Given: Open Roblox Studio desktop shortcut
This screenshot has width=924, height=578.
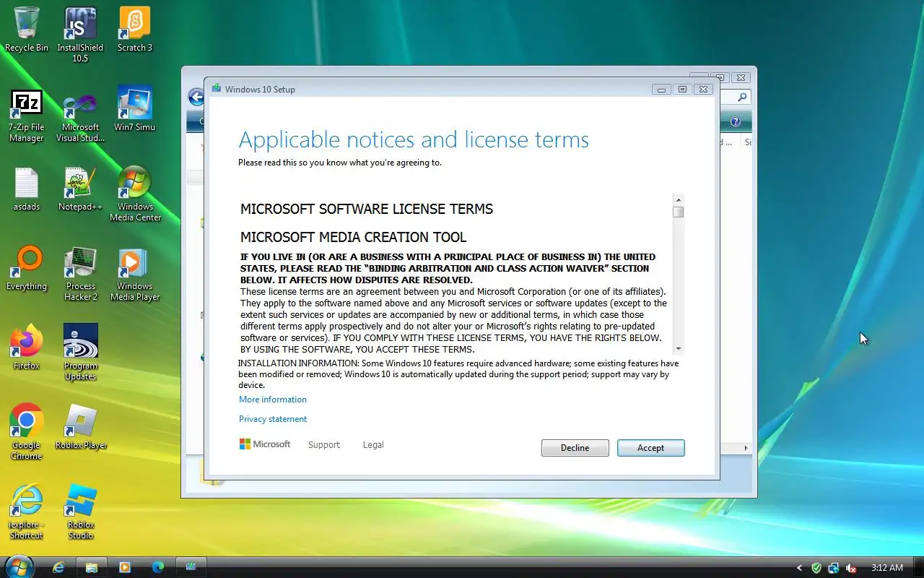Looking at the screenshot, I should (80, 512).
